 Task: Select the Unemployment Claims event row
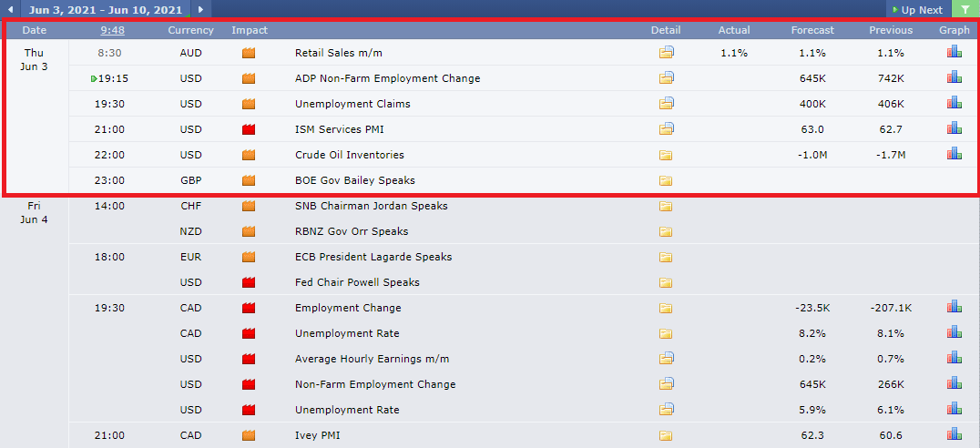coord(524,104)
